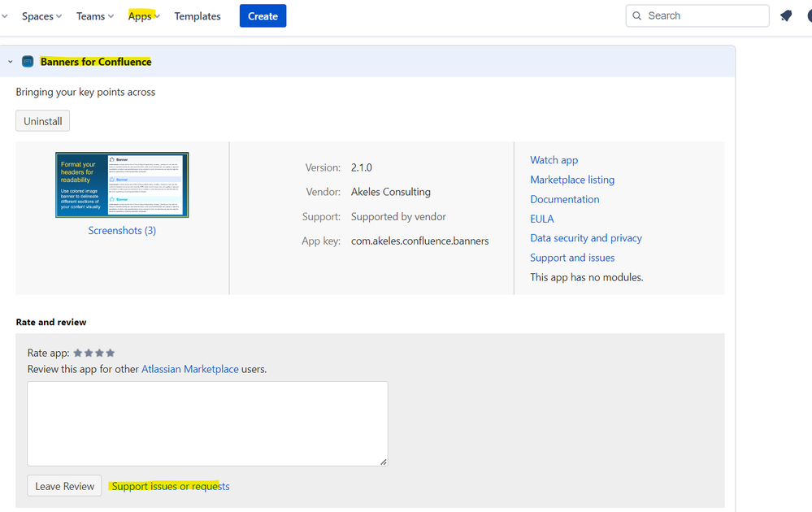Click the search magnifier icon
The height and width of the screenshot is (512, 812).
point(637,15)
